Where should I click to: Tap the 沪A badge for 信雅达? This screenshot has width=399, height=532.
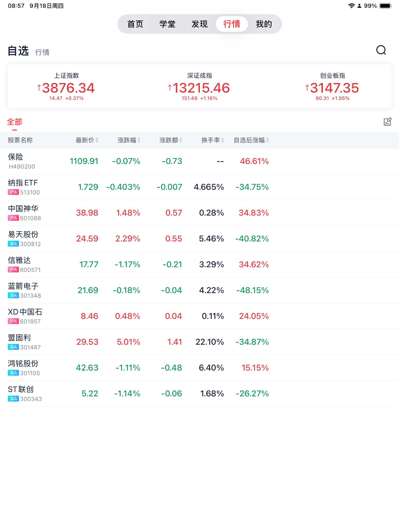click(x=13, y=270)
